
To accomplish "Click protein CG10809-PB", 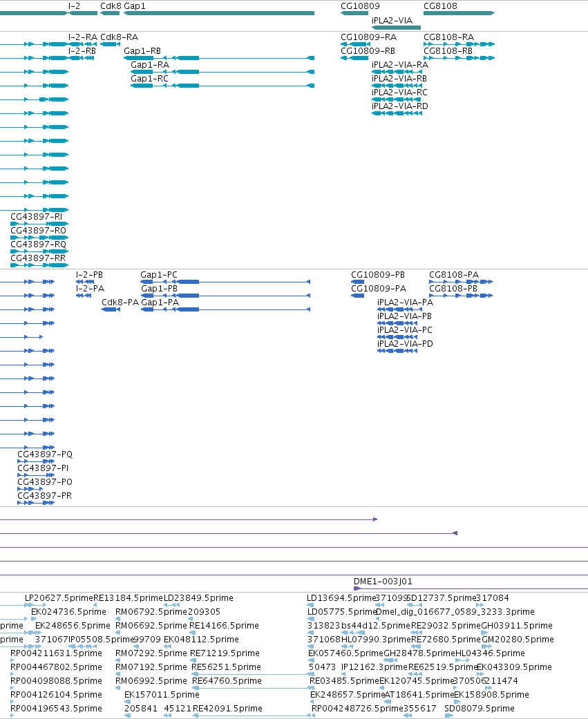I will click(358, 282).
